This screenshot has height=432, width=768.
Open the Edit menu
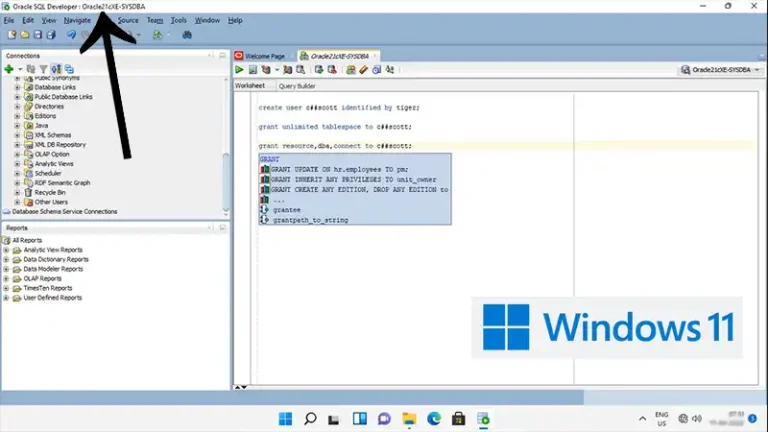tap(28, 20)
